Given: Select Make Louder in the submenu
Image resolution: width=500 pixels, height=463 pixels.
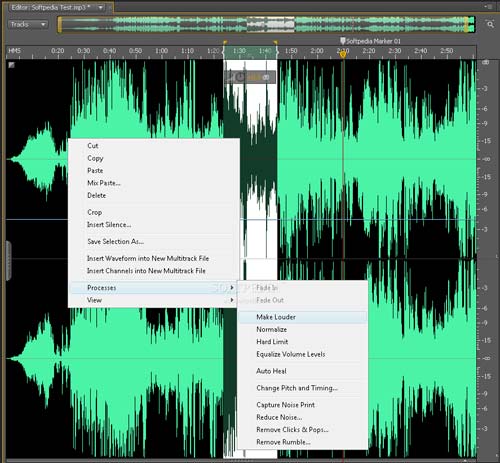Looking at the screenshot, I should click(302, 317).
